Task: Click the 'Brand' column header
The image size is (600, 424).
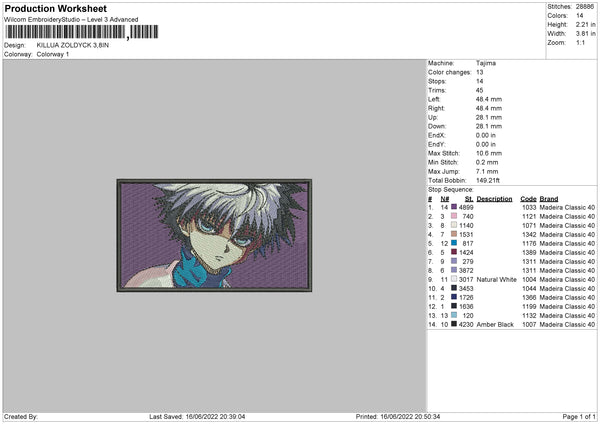Action: click(549, 199)
